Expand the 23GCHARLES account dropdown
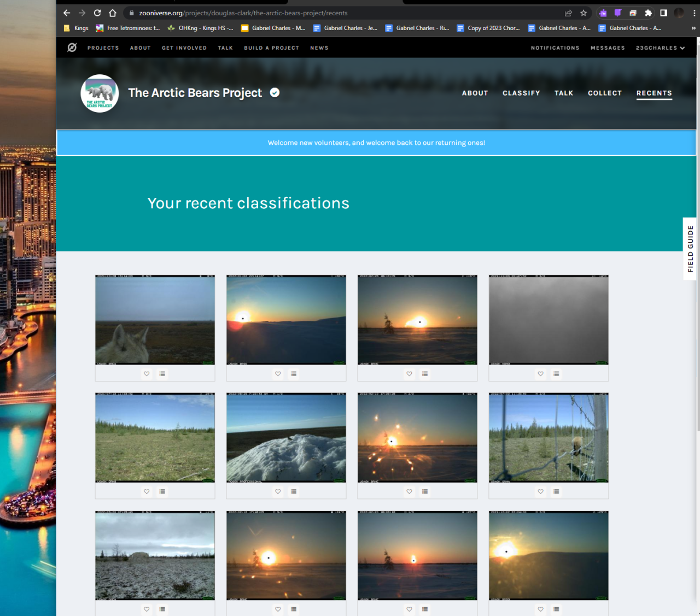This screenshot has width=700, height=616. (660, 48)
